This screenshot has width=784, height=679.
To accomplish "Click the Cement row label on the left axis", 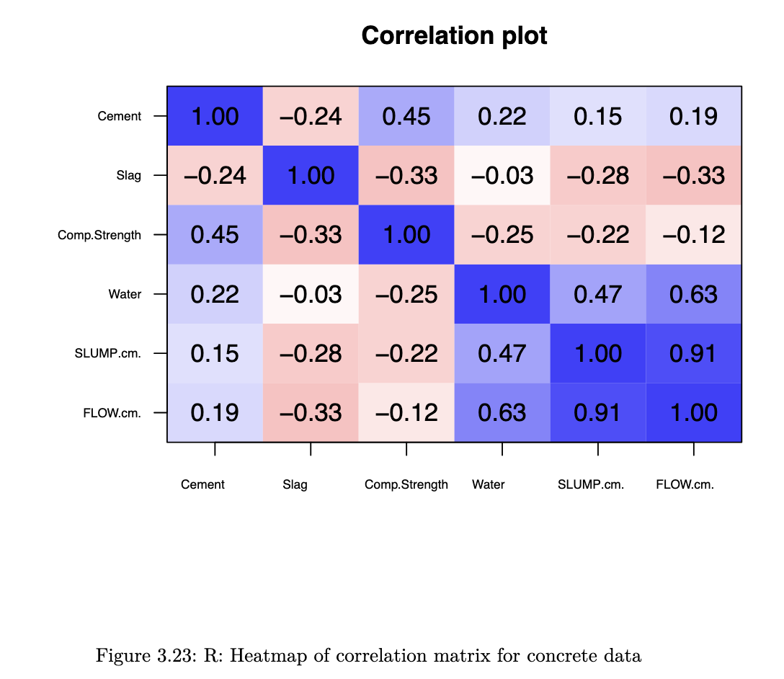I will [120, 116].
